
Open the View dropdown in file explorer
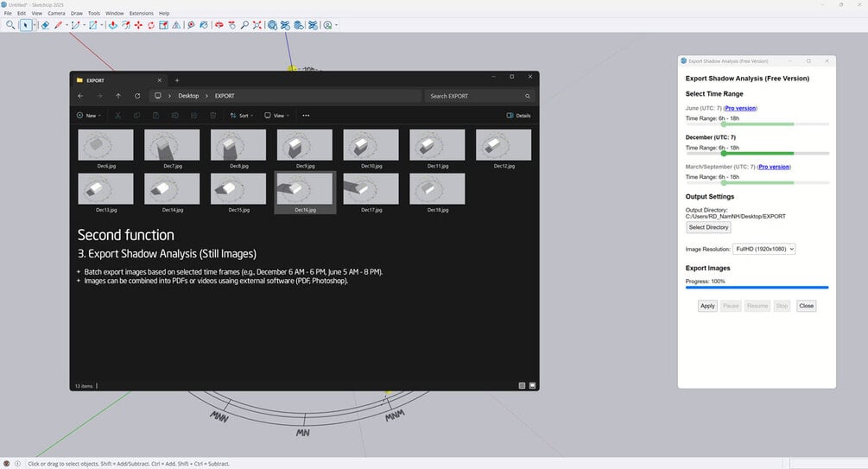(276, 116)
